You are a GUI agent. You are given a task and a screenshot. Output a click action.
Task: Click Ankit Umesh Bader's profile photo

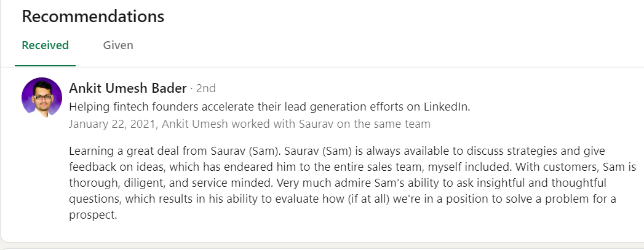click(42, 97)
